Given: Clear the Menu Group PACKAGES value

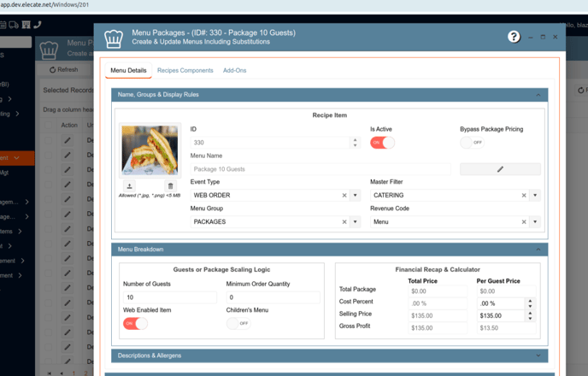Looking at the screenshot, I should pos(344,221).
